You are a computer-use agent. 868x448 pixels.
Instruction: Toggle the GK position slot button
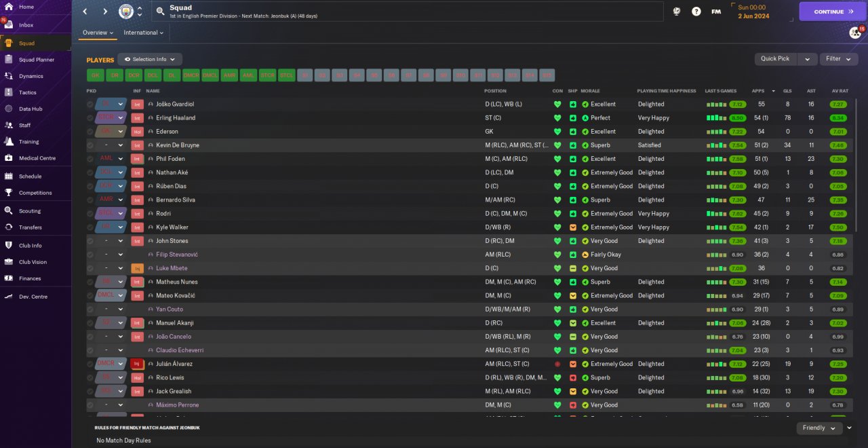pos(96,75)
